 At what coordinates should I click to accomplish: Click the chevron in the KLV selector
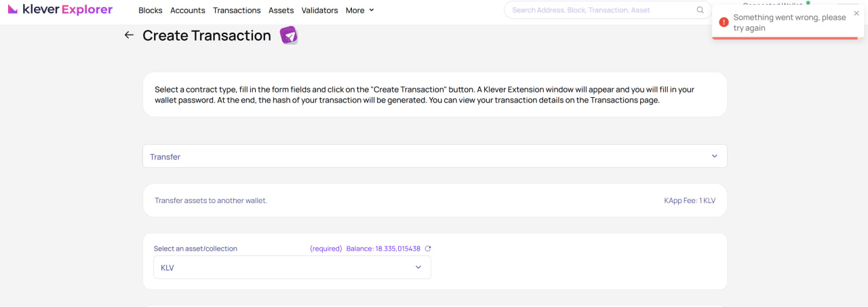[418, 268]
